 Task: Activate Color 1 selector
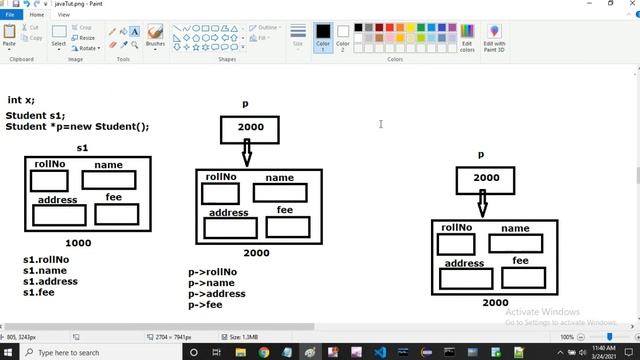323,38
